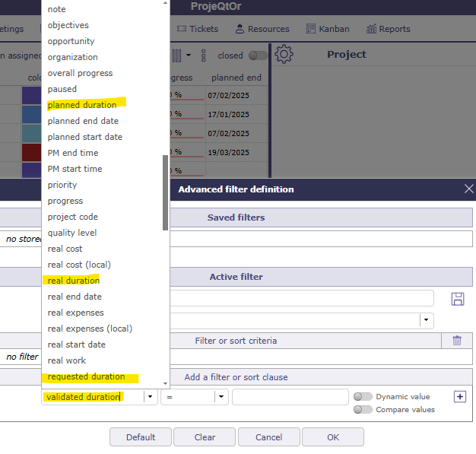Click the list scroll down arrow
The image size is (476, 454).
[166, 383]
